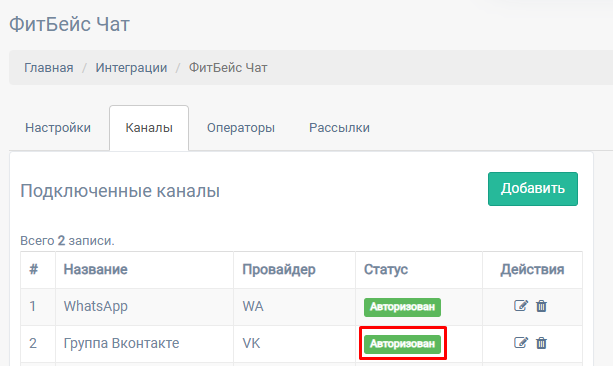Image resolution: width=613 pixels, height=366 pixels.
Task: Click the Провайдер column header
Action: click(279, 269)
